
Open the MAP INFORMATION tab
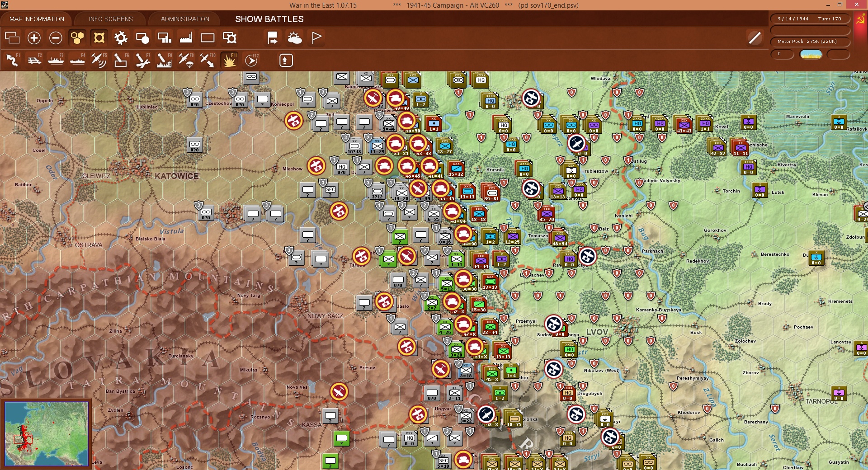pyautogui.click(x=37, y=19)
